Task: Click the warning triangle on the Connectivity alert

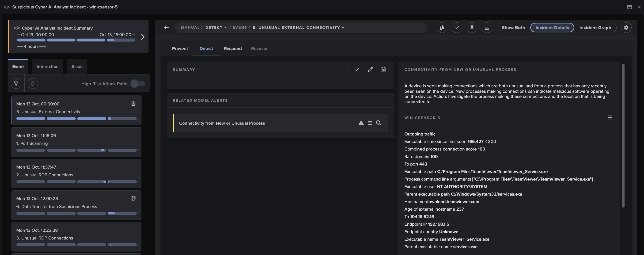Action: click(361, 123)
